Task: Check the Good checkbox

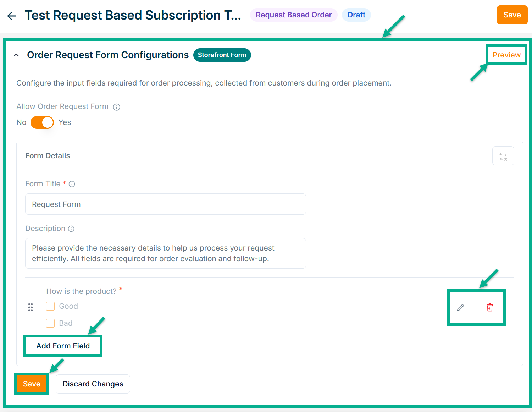Action: pos(50,306)
